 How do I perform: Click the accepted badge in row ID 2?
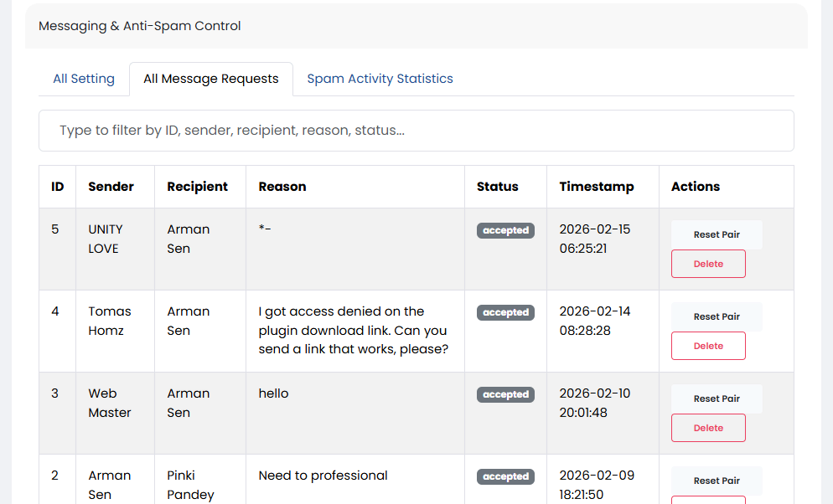[505, 476]
